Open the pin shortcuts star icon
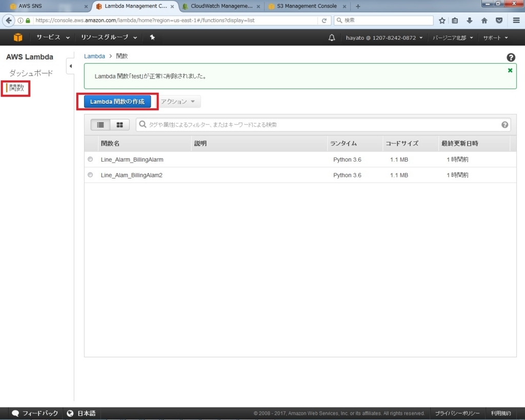Viewport: 525px width, 420px height. click(x=152, y=37)
